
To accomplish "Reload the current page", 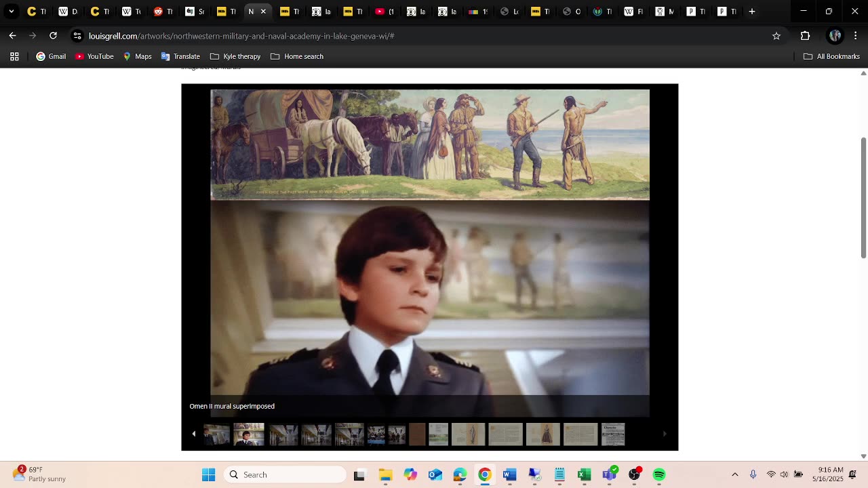I will pyautogui.click(x=53, y=35).
